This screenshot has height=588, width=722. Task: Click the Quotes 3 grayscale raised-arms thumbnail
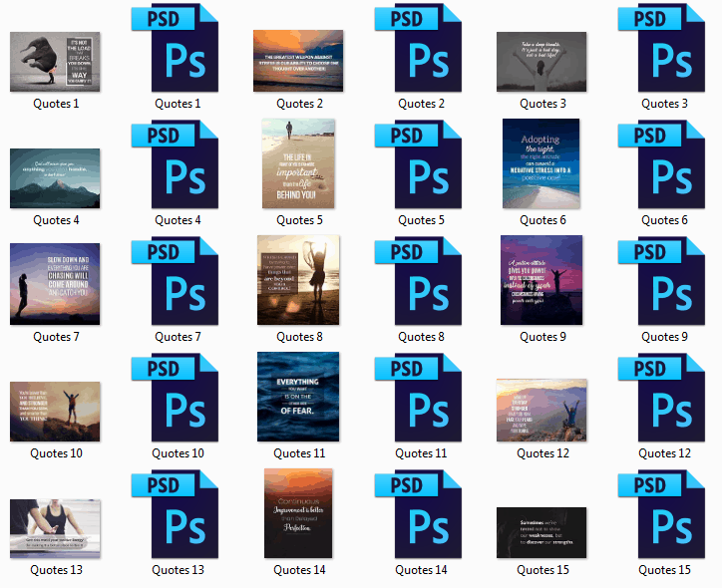tap(541, 62)
